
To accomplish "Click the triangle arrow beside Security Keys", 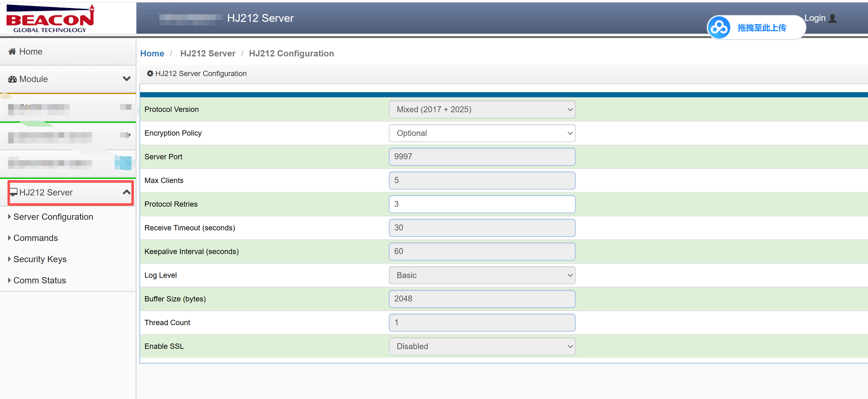I will click(9, 259).
